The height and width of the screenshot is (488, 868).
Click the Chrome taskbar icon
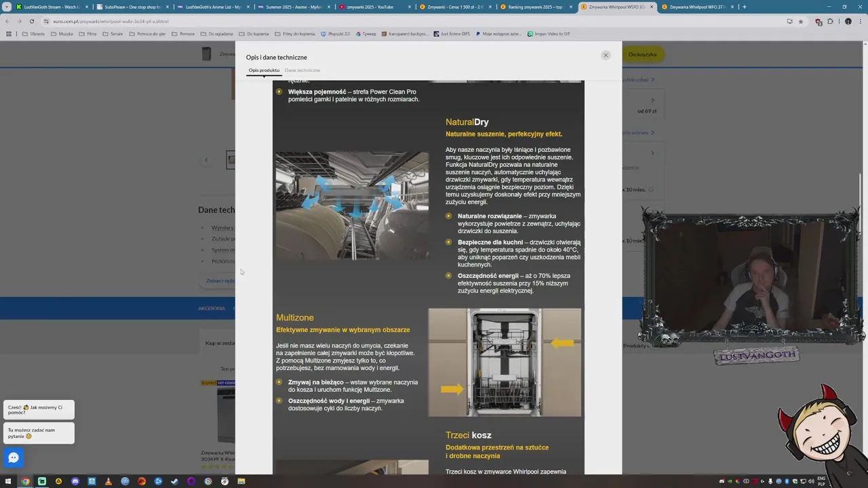[25, 481]
